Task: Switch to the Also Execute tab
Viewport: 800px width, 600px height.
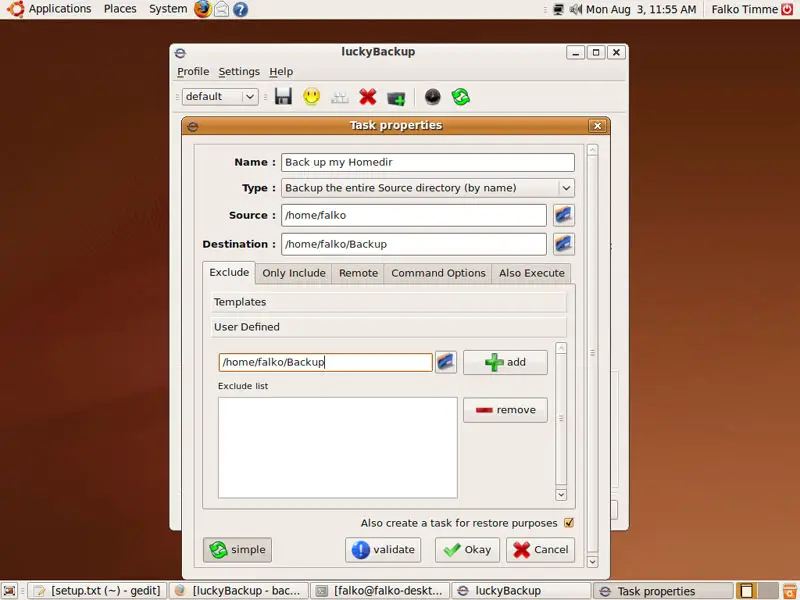Action: (x=532, y=273)
